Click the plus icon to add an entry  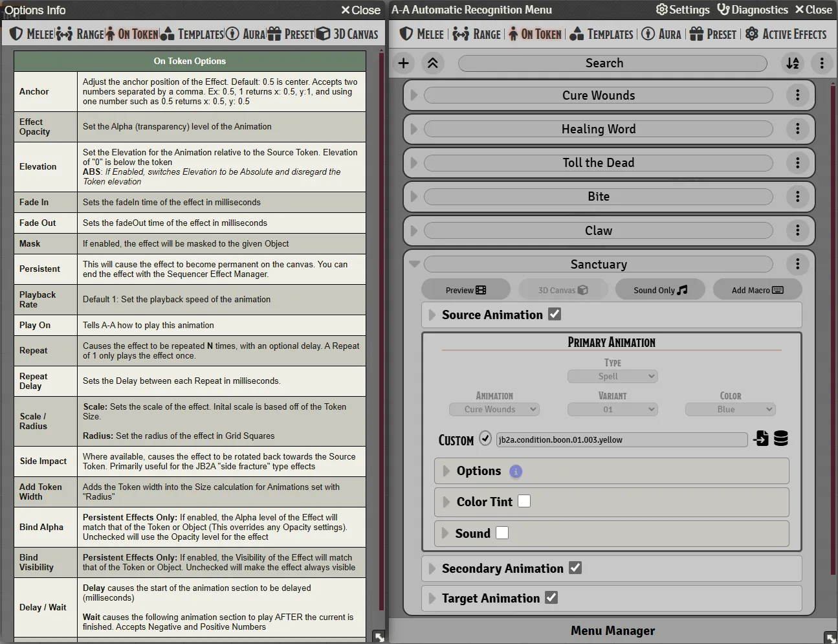404,63
